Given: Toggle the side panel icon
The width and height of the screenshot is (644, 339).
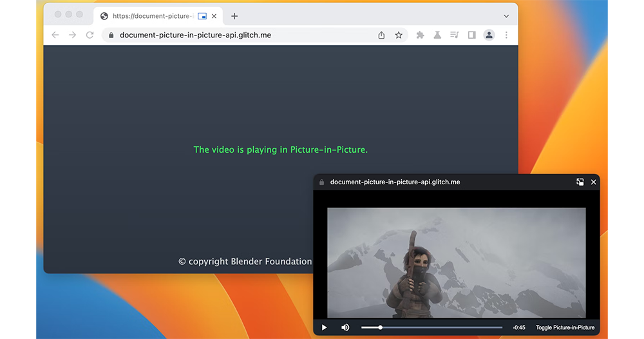Looking at the screenshot, I should (x=471, y=35).
